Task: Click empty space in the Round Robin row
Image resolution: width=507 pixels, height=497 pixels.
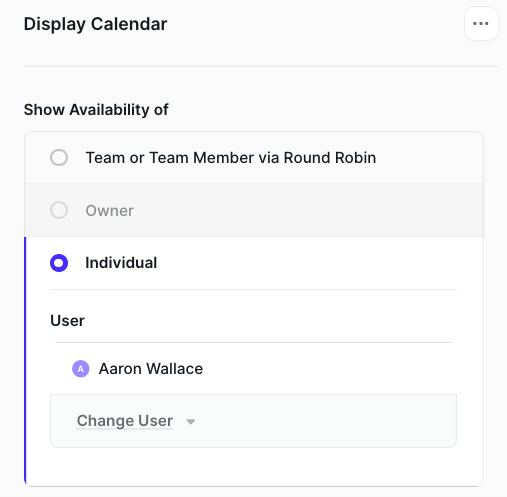Action: coord(430,157)
